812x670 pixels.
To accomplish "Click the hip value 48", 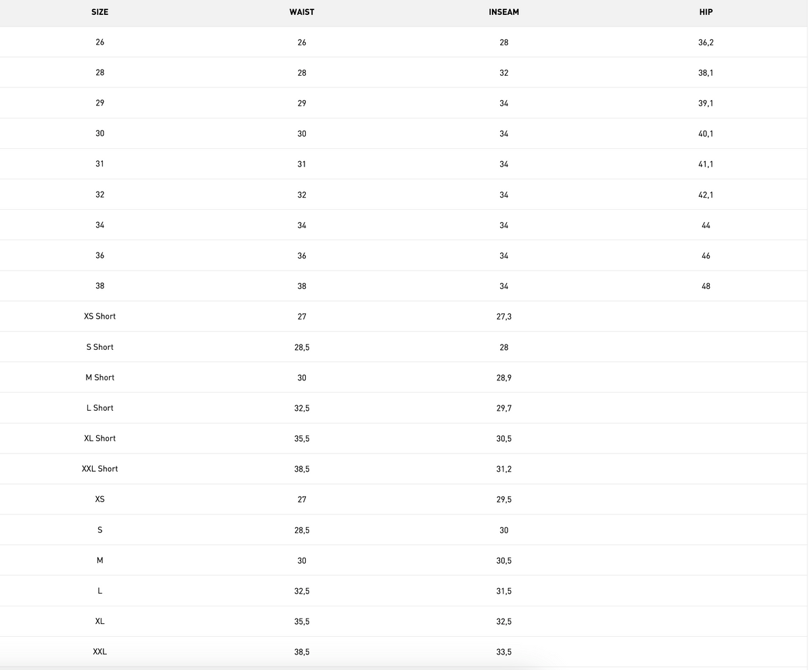I will pos(706,286).
